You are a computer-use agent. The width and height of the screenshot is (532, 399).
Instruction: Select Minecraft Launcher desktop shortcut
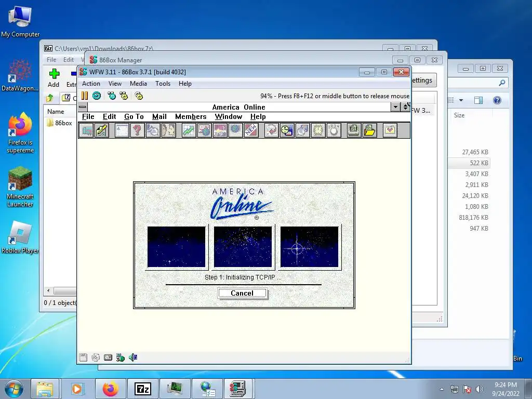(x=20, y=187)
